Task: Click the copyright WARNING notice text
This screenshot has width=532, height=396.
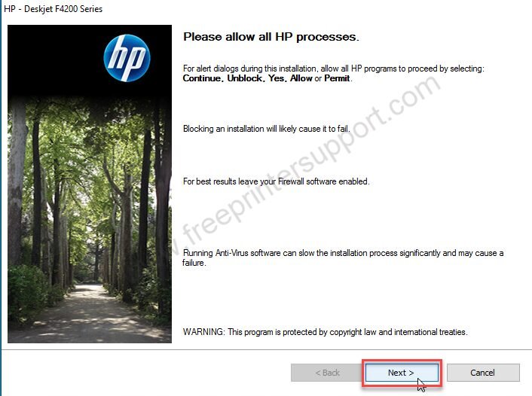Action: [325, 332]
